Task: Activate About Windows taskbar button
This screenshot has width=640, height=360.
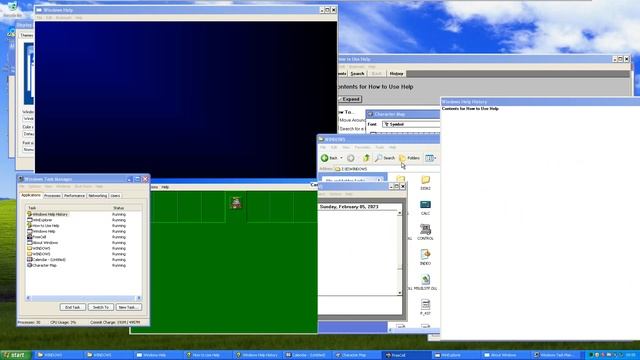Action: [x=505, y=355]
